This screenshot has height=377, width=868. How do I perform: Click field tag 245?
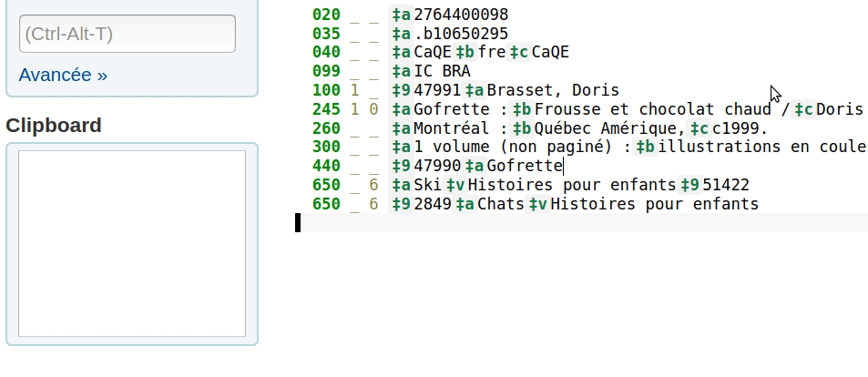(327, 109)
